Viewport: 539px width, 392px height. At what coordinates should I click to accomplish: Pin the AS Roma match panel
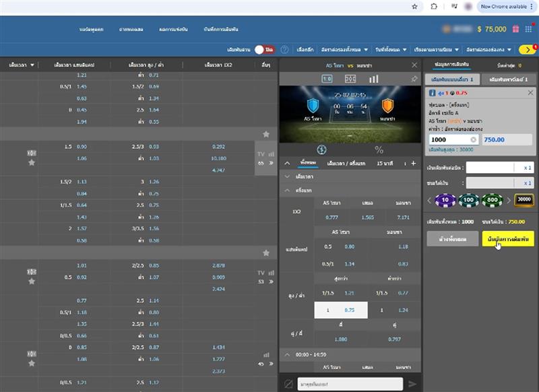(x=414, y=79)
